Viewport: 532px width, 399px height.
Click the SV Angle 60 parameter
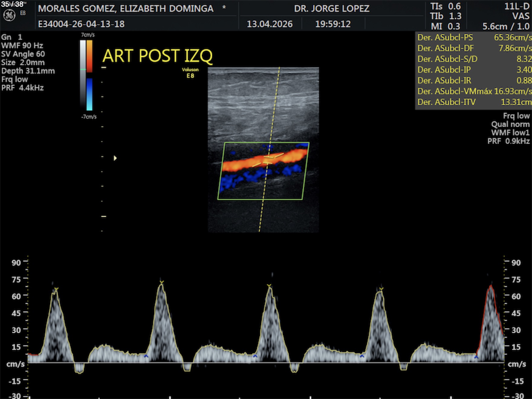pos(23,54)
